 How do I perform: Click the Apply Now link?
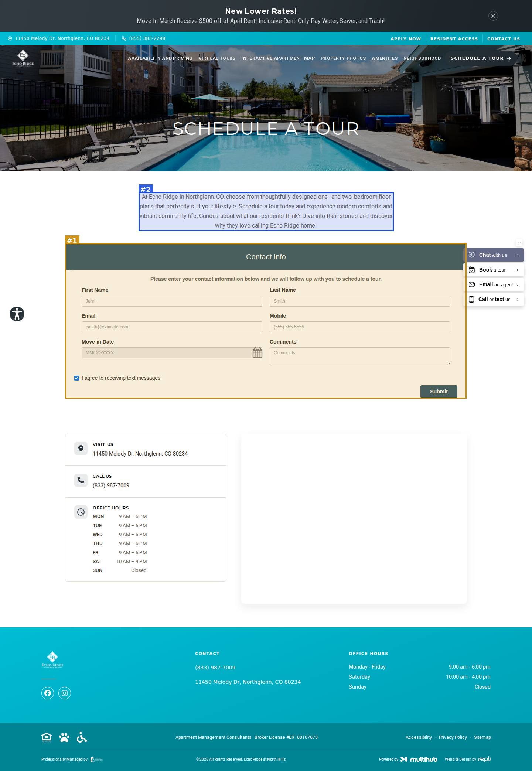tap(406, 39)
